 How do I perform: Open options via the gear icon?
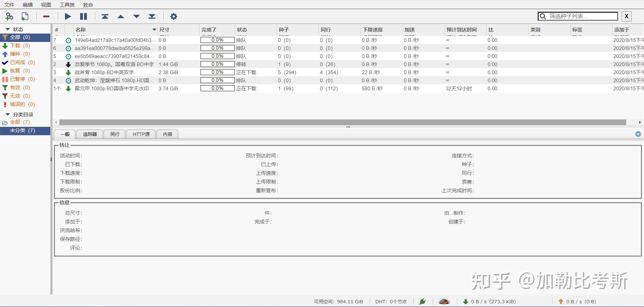point(174,16)
